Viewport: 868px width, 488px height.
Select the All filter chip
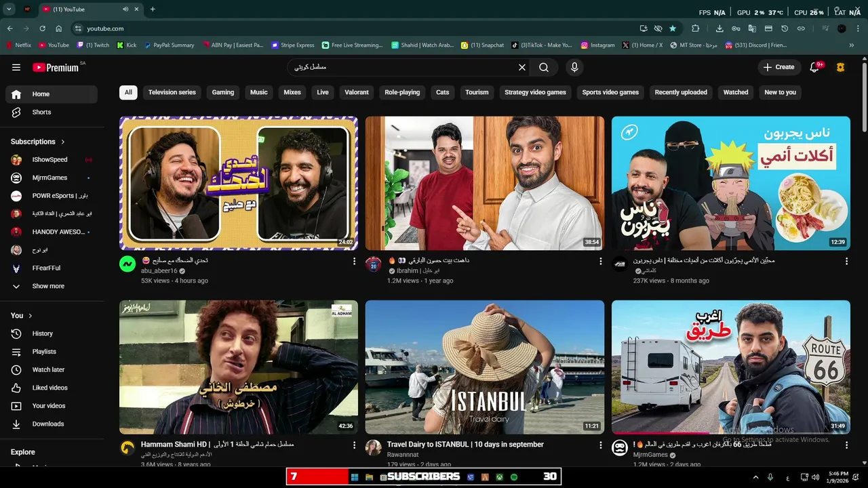[x=128, y=92]
